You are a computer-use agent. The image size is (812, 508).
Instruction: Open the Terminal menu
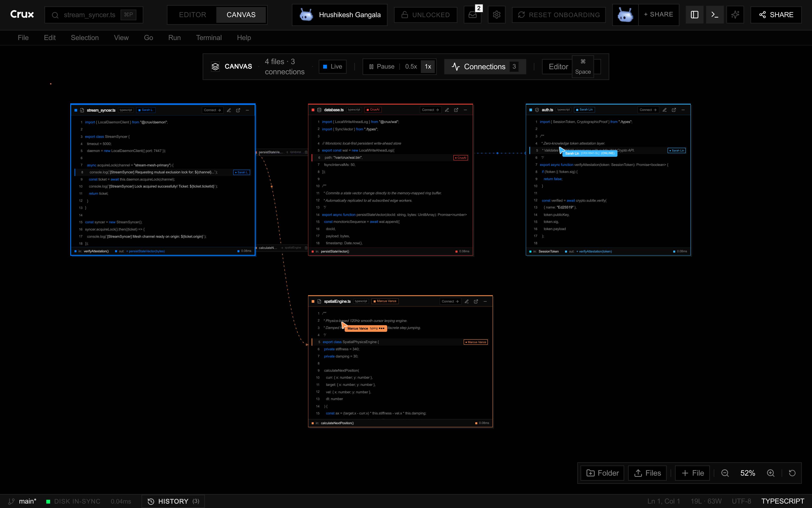209,38
